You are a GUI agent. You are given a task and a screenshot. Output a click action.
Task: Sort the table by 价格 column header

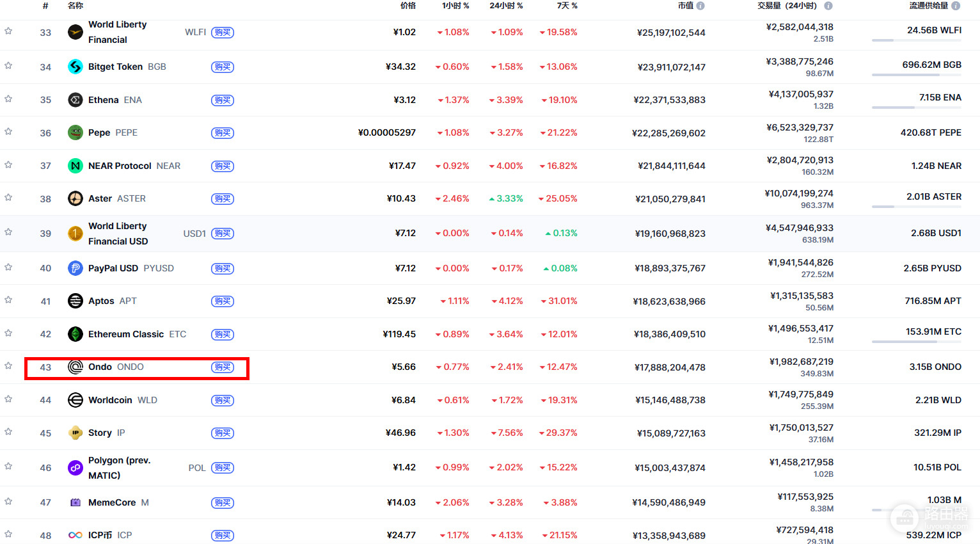[408, 6]
